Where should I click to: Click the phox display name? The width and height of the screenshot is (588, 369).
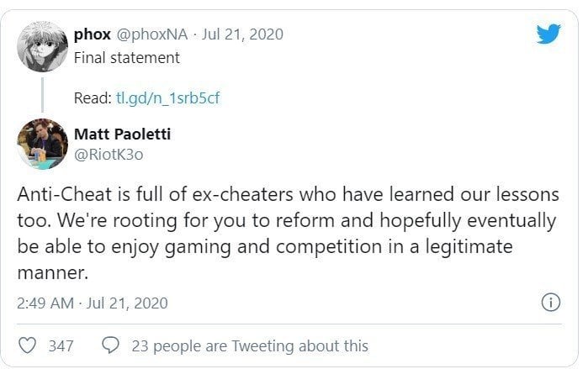click(93, 34)
